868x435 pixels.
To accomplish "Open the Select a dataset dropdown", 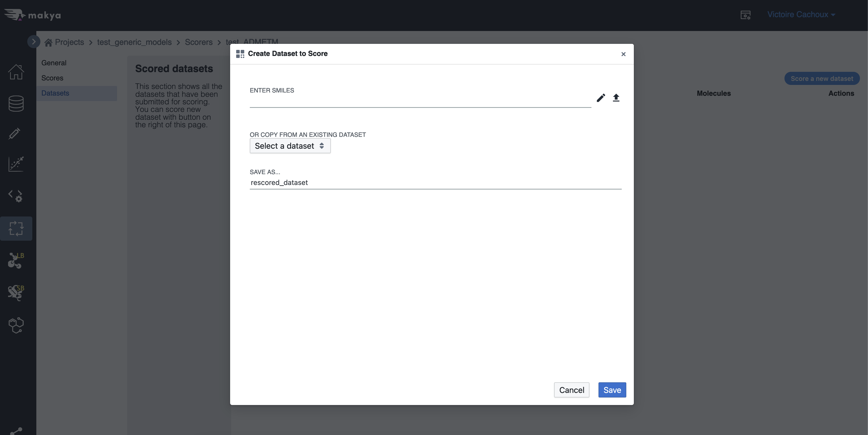I will coord(290,146).
